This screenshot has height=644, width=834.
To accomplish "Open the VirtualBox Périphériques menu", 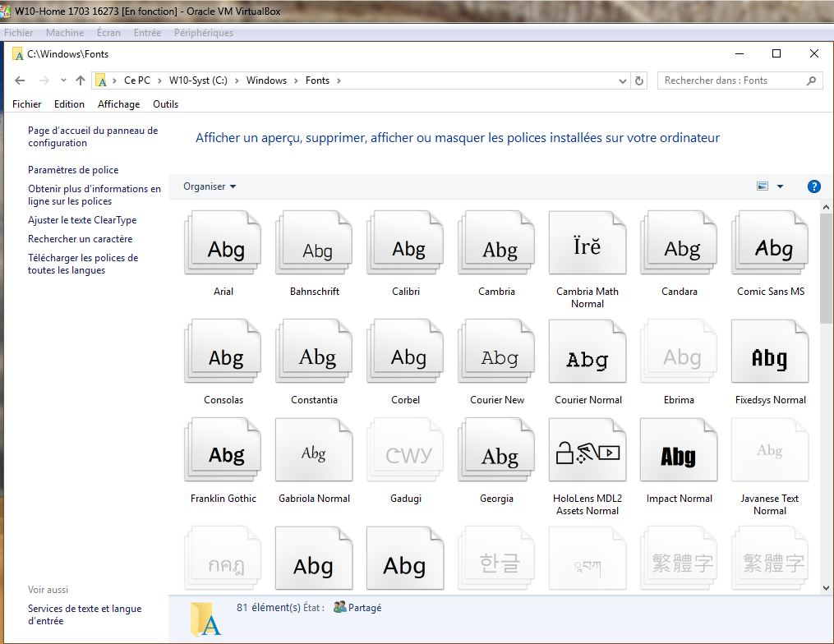I will pyautogui.click(x=204, y=32).
